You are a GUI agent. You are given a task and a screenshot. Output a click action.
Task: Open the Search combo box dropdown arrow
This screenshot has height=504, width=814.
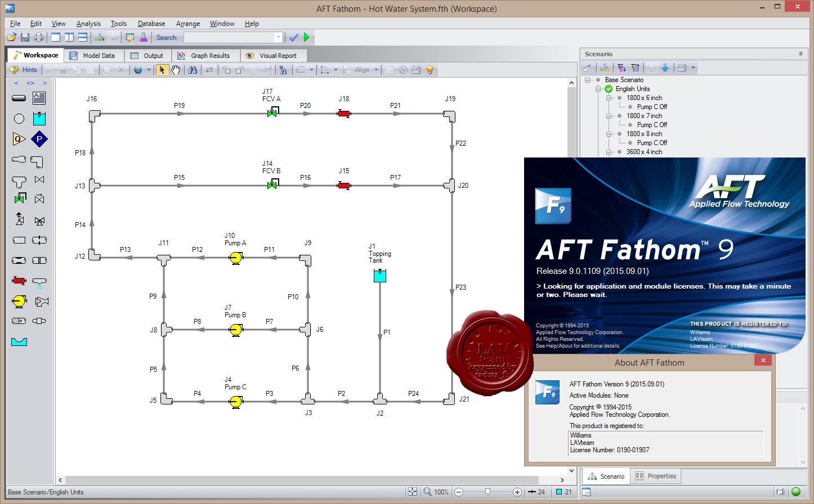[x=278, y=38]
